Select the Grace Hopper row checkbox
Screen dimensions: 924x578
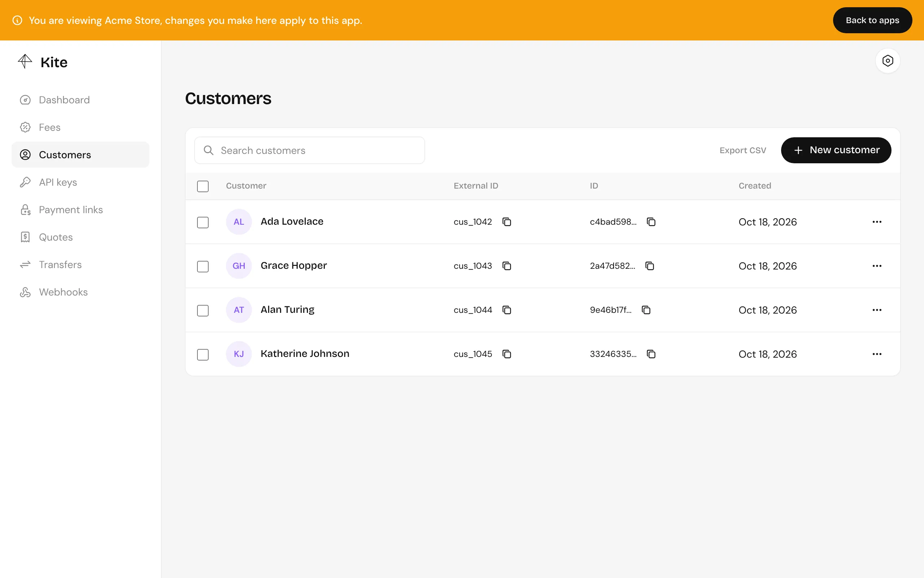(203, 267)
